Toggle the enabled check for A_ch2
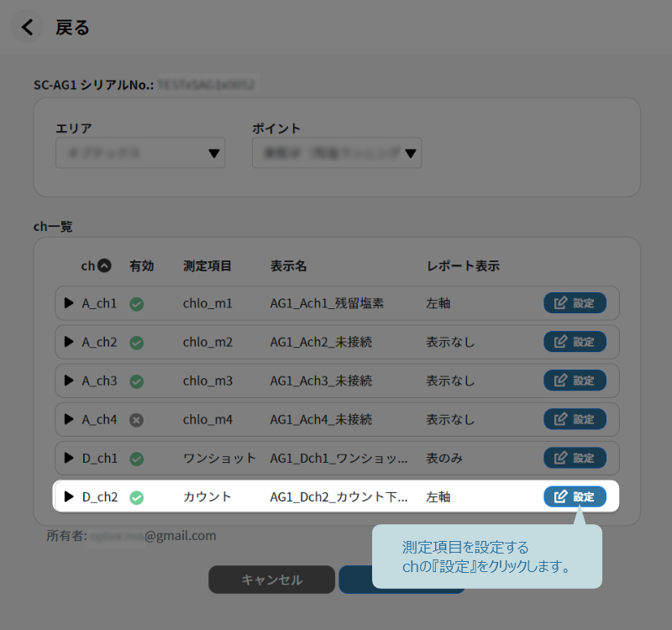 tap(137, 343)
